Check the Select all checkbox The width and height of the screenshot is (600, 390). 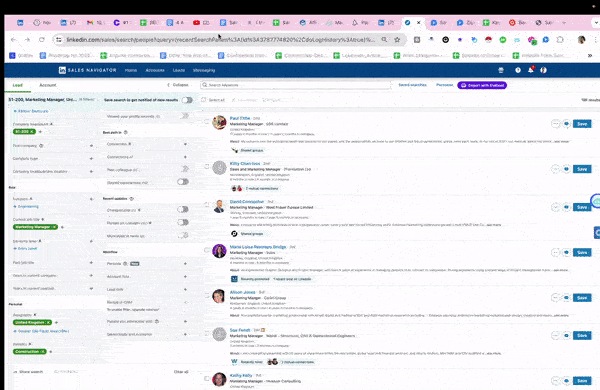point(204,100)
